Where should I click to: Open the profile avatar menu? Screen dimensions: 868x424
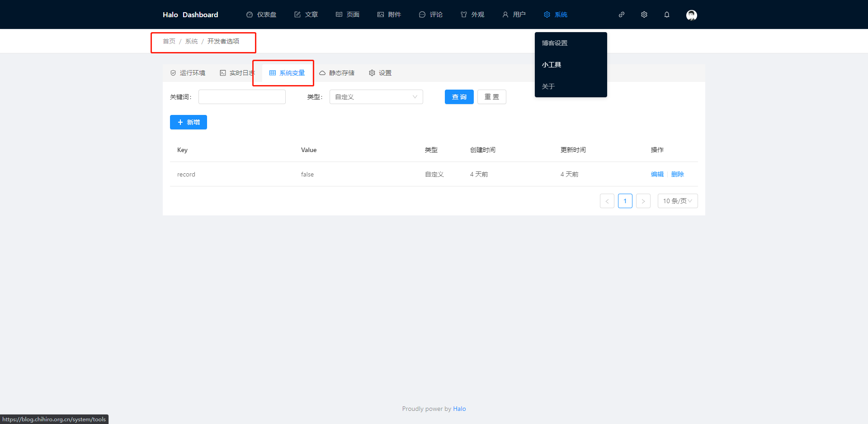[691, 14]
